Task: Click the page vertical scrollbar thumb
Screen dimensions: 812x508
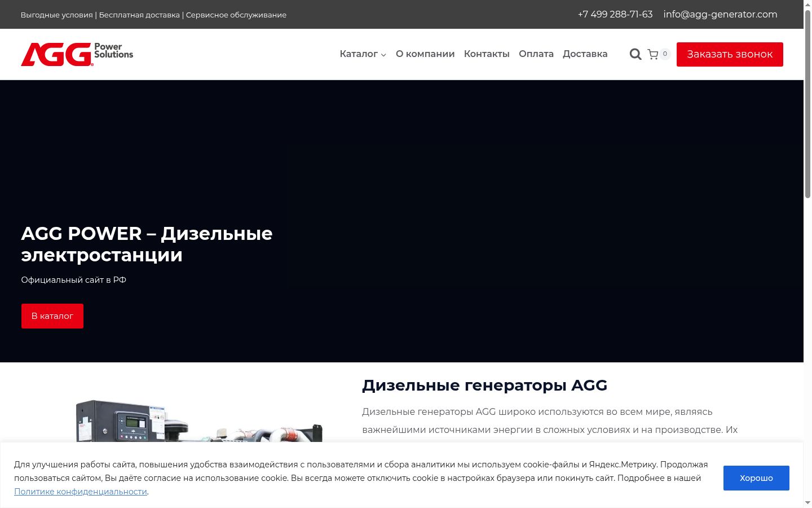Action: (807, 103)
